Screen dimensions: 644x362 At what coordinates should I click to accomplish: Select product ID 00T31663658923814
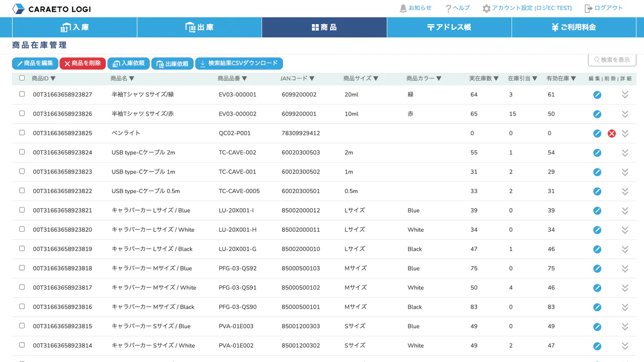(62, 345)
